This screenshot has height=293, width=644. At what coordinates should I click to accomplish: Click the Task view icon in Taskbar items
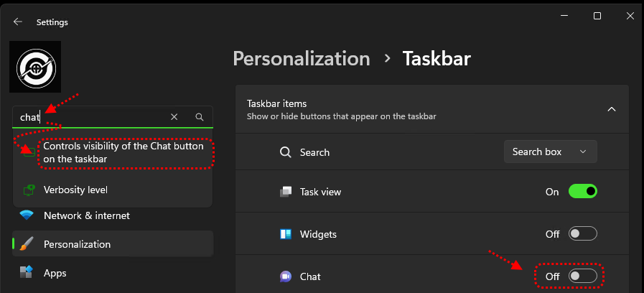click(x=286, y=192)
